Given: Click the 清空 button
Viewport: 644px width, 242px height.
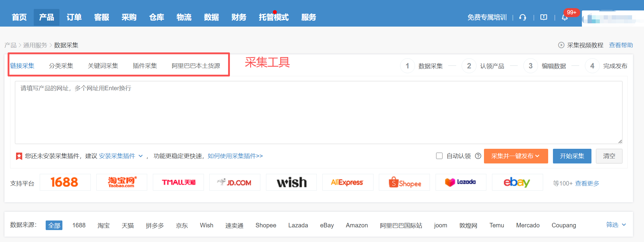Looking at the screenshot, I should coord(609,156).
